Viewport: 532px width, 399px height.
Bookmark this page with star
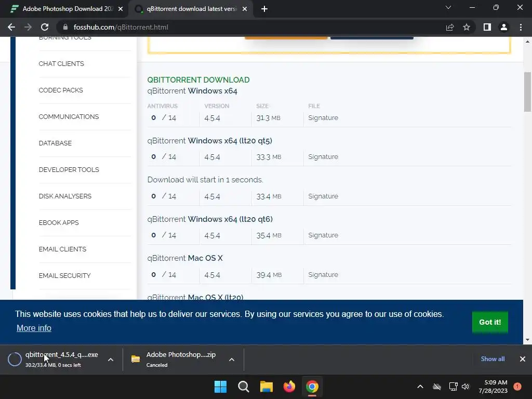coord(467,27)
